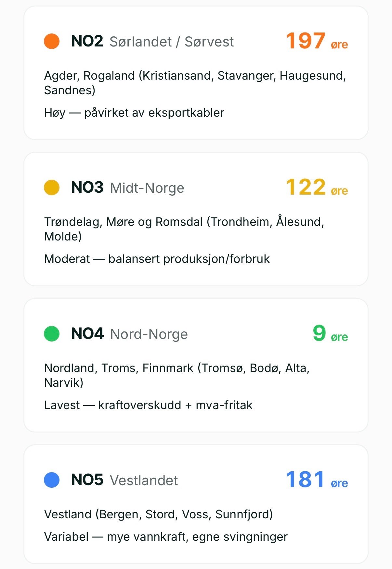
Task: Click the orange dot next to NO2
Action: [x=52, y=41]
